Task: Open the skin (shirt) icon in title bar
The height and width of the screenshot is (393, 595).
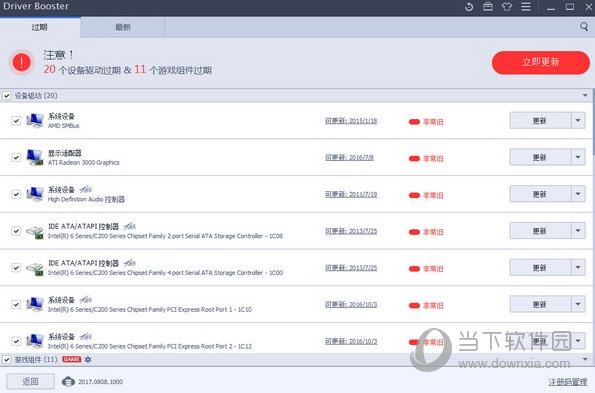Action: (x=507, y=7)
